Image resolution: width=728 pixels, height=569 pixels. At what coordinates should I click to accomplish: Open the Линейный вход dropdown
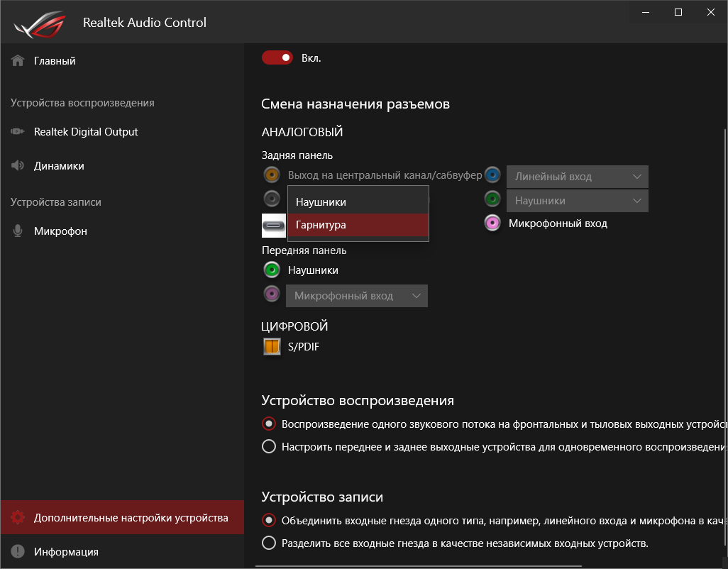[x=577, y=177]
